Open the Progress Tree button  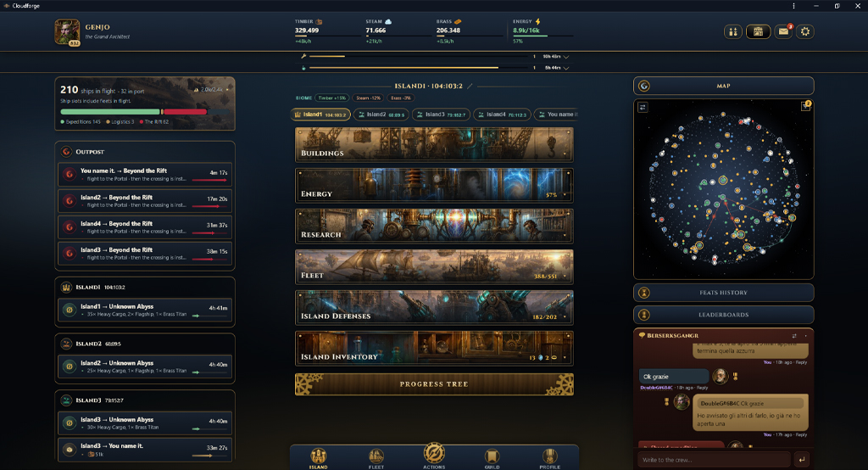pyautogui.click(x=434, y=384)
